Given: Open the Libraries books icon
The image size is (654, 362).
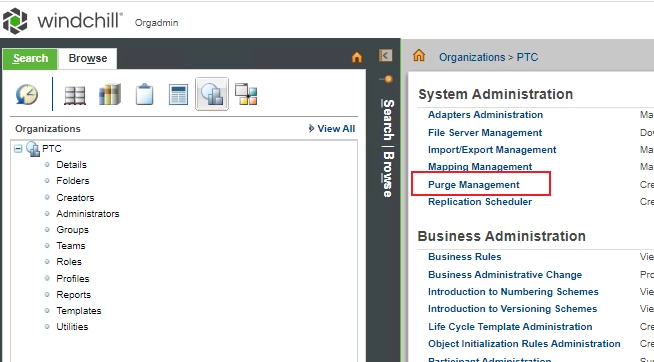Looking at the screenshot, I should (110, 94).
